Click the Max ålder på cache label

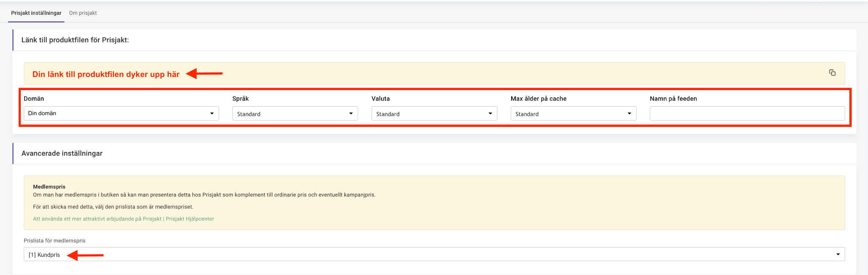(x=538, y=99)
